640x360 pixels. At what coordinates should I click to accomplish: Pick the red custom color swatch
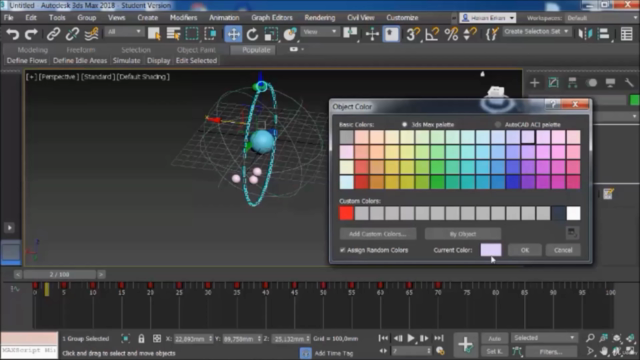[x=346, y=213]
